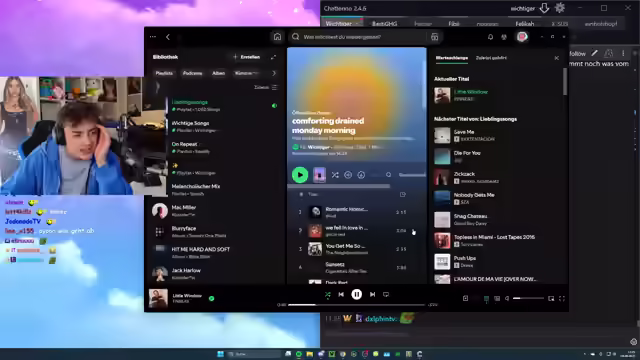Open Chatterino settings gear
Screen dimensions: 640x360
[x=560, y=8]
